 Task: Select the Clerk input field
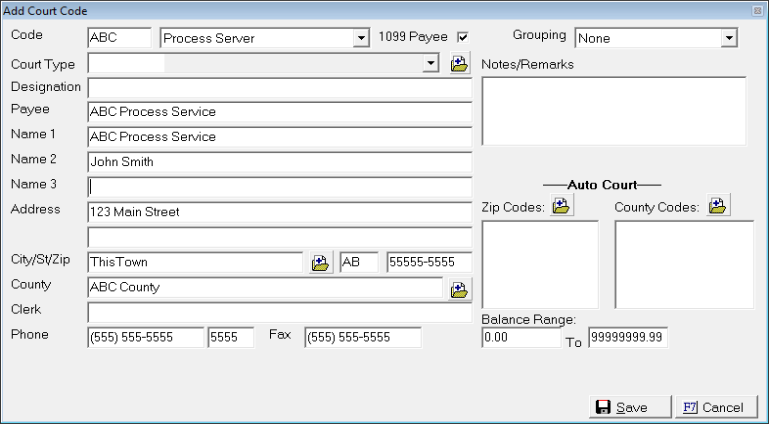click(279, 313)
